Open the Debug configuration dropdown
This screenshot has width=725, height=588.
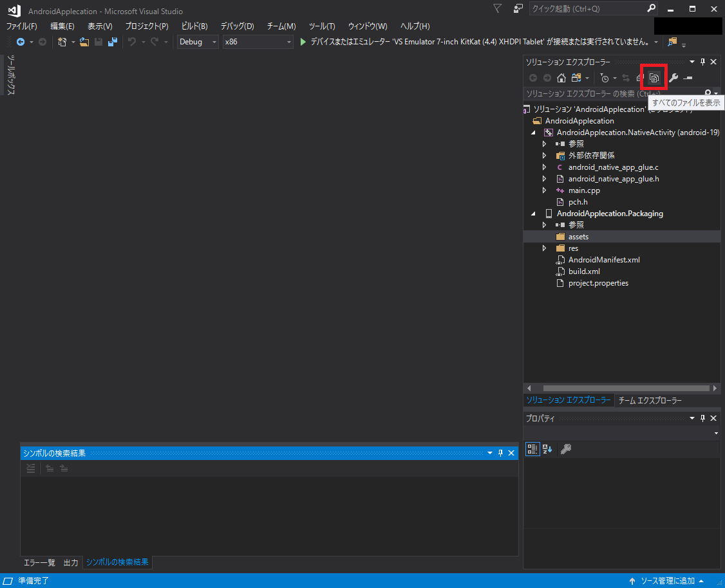[198, 42]
